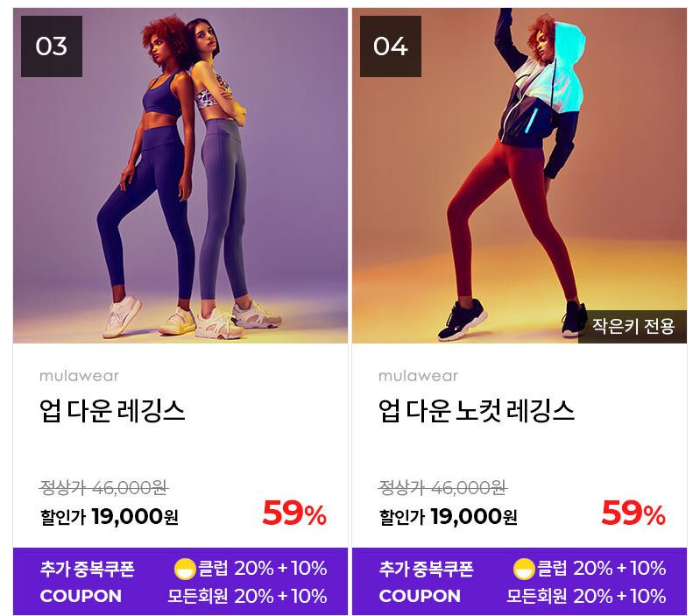Click struck-through 정상가 46,000원 on product 04
This screenshot has width=700, height=616.
442,487
